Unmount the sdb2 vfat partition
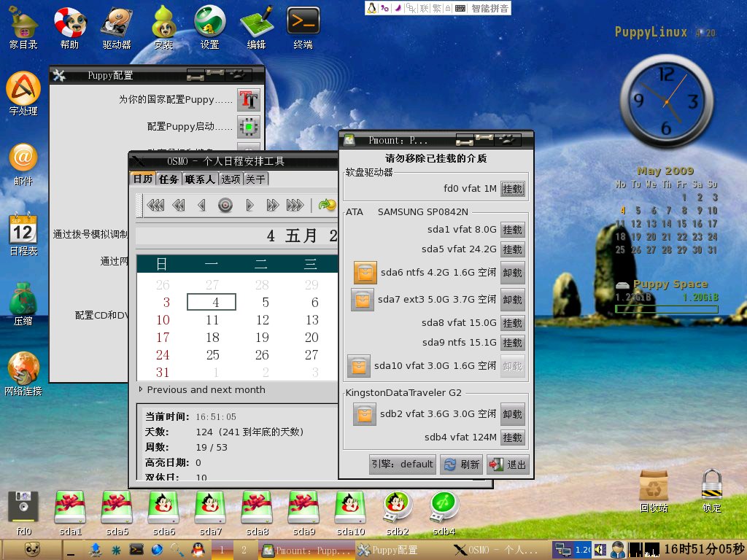Viewport: 747px width, 560px height. coord(513,414)
